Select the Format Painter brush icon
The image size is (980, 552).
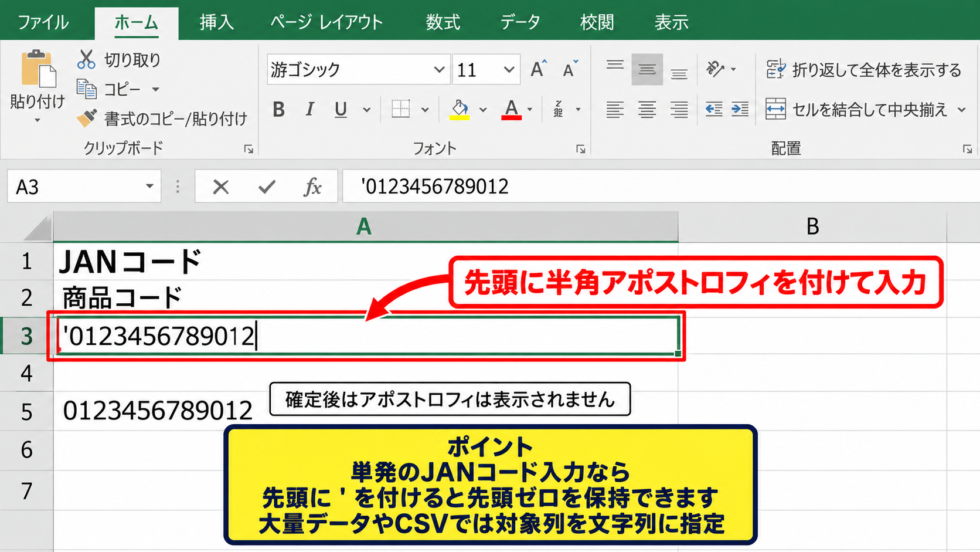pyautogui.click(x=87, y=118)
